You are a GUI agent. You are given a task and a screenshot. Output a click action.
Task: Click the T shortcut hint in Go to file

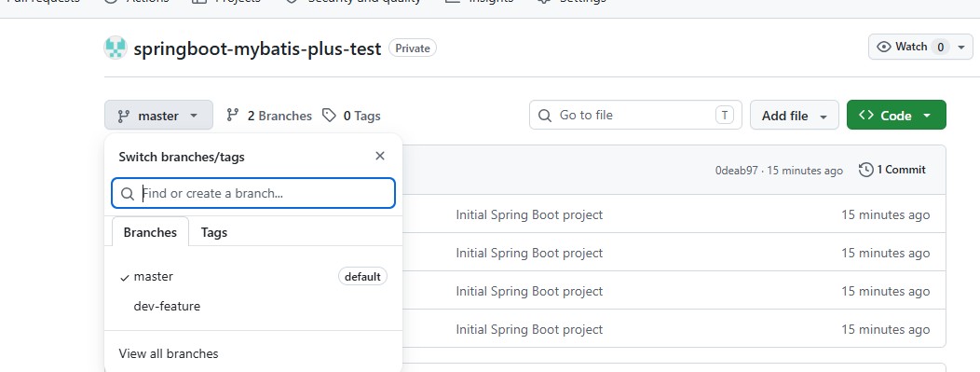click(725, 115)
